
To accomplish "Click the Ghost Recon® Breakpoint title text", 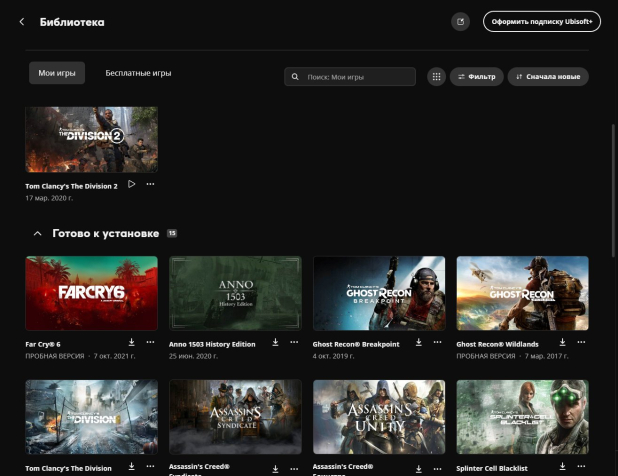I will click(x=356, y=344).
